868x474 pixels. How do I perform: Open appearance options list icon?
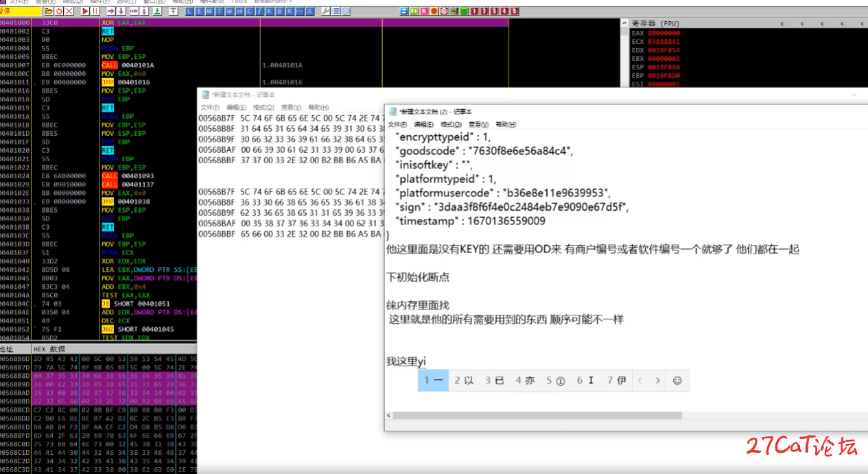click(x=336, y=11)
